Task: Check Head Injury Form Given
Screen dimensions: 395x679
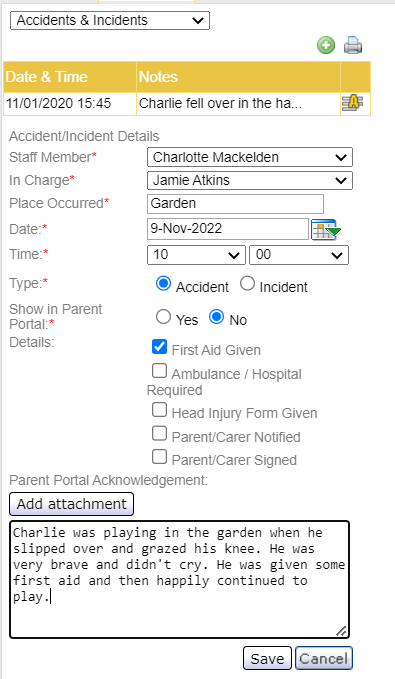Action: pyautogui.click(x=159, y=410)
